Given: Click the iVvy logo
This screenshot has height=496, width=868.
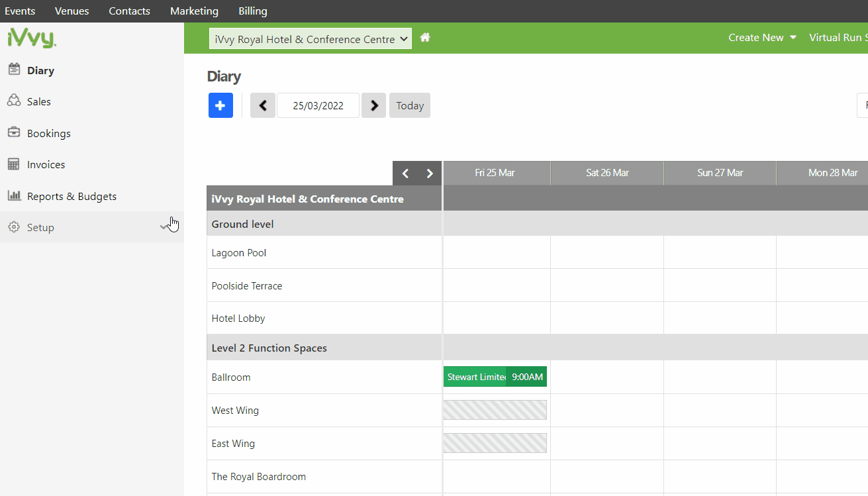Looking at the screenshot, I should coord(32,38).
